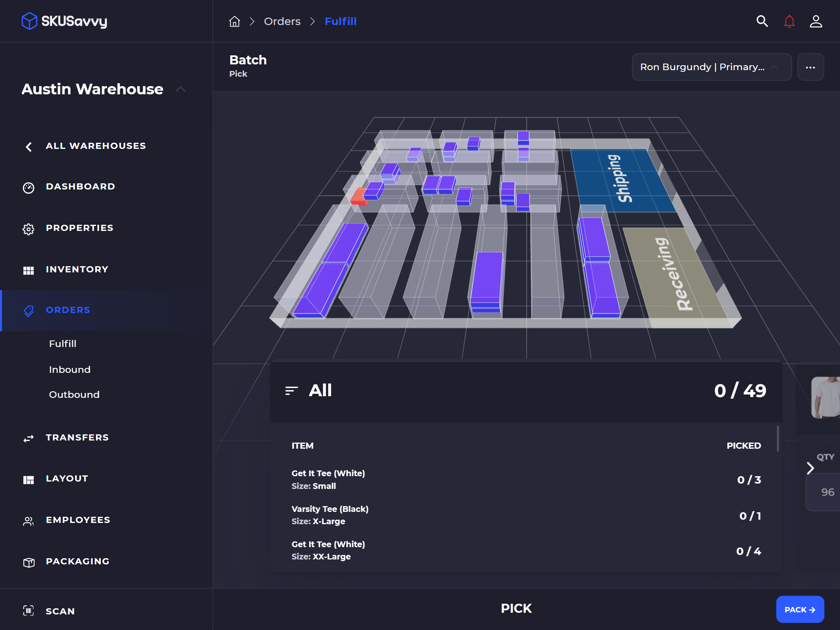Image resolution: width=840 pixels, height=630 pixels.
Task: Click the next item chevron arrow
Action: coord(810,468)
